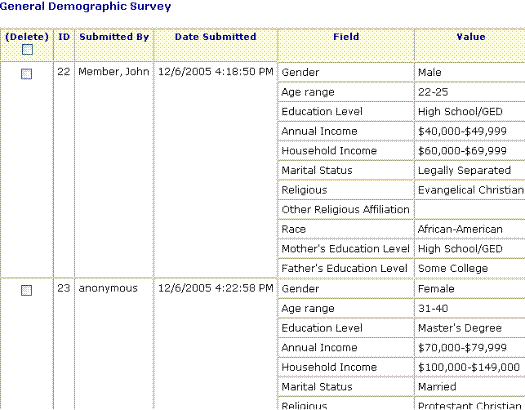Click the 12/6/2005 4:22:58 PM date cell

[216, 288]
